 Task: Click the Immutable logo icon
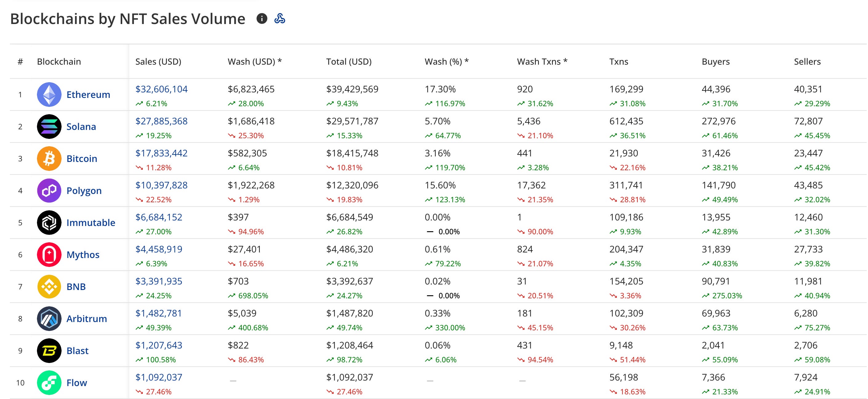pos(49,222)
